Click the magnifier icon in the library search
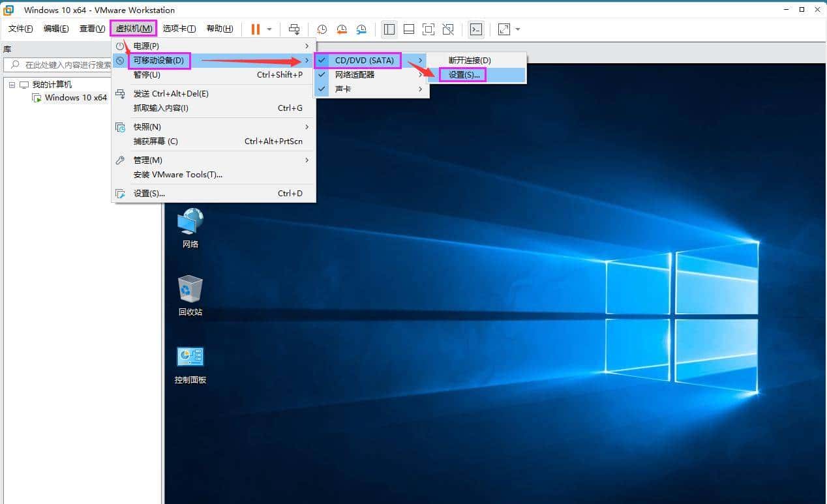827x504 pixels. [x=15, y=65]
